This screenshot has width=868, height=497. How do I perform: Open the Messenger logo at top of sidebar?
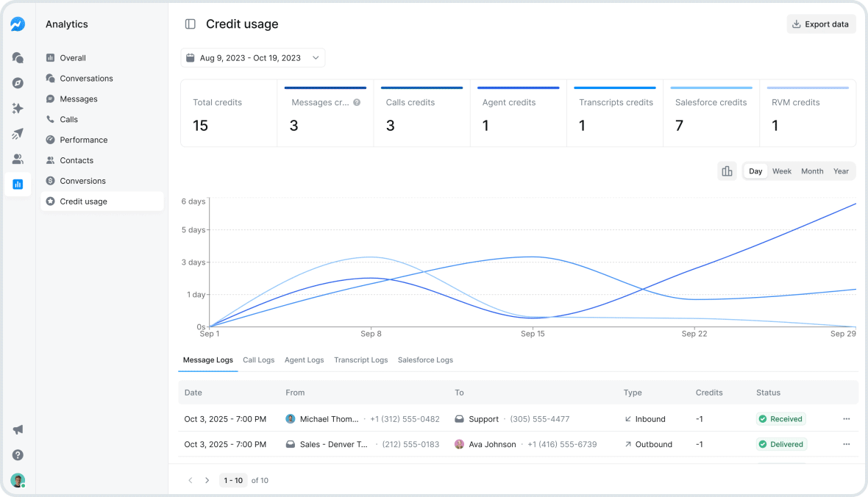[x=18, y=24]
